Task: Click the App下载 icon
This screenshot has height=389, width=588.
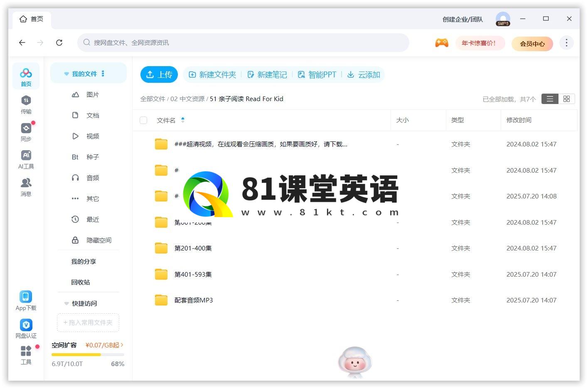Action: pyautogui.click(x=26, y=301)
